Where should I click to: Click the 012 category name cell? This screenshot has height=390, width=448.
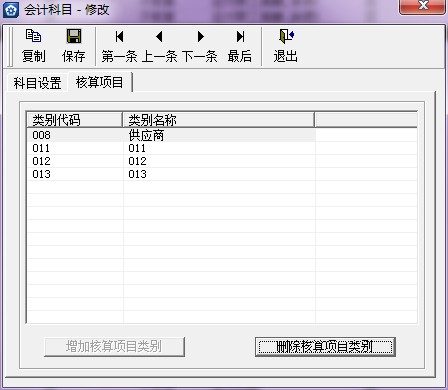(219, 161)
